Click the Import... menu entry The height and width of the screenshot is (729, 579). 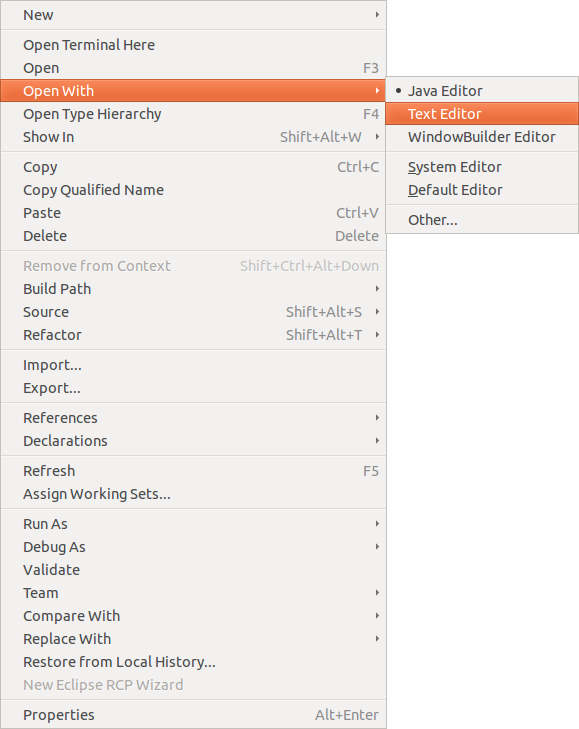coord(193,365)
